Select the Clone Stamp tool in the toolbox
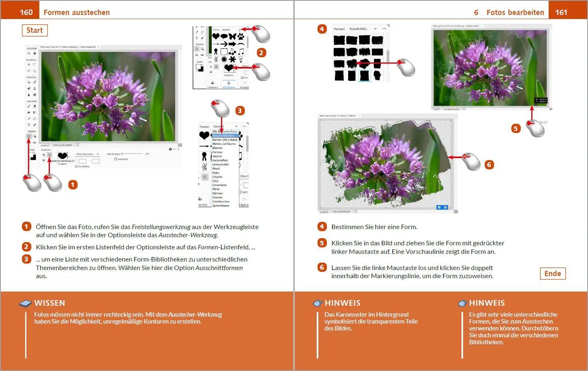588x371 pixels. click(x=34, y=88)
